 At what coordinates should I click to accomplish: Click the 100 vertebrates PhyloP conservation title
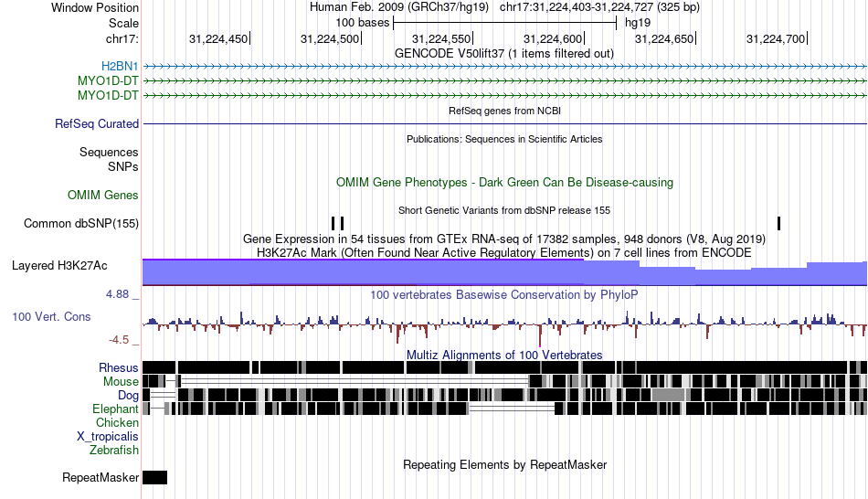click(x=504, y=294)
